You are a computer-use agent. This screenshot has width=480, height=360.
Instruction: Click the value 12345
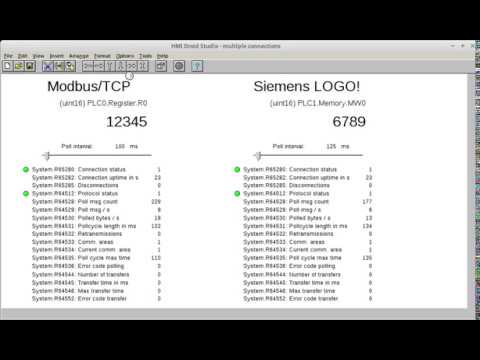pos(127,122)
